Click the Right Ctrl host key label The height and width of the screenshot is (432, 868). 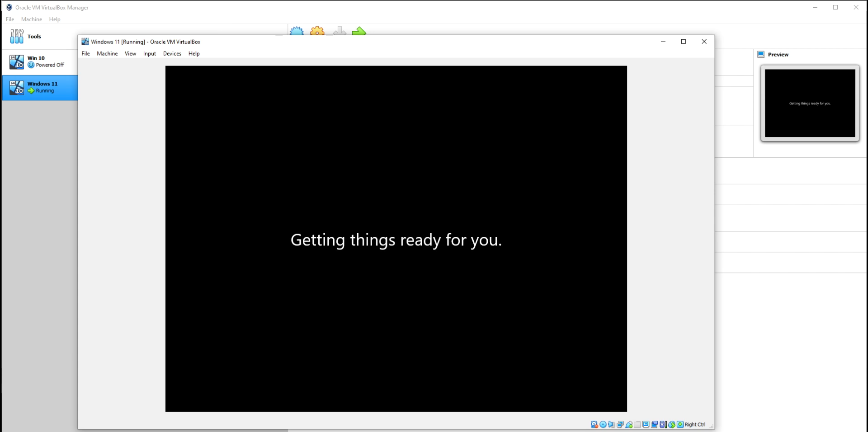coord(695,424)
